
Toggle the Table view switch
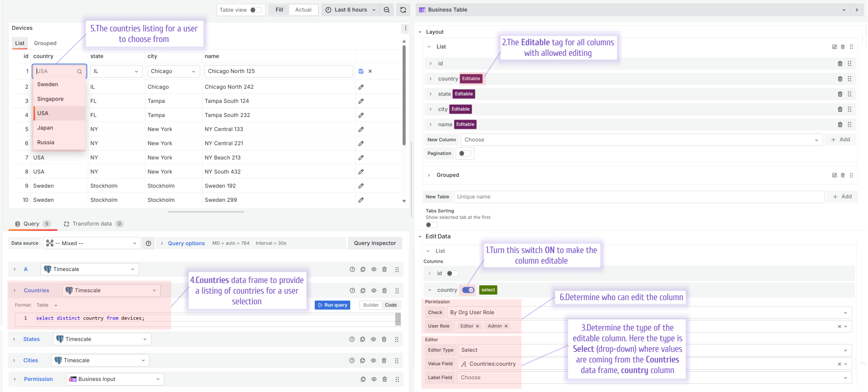point(256,10)
